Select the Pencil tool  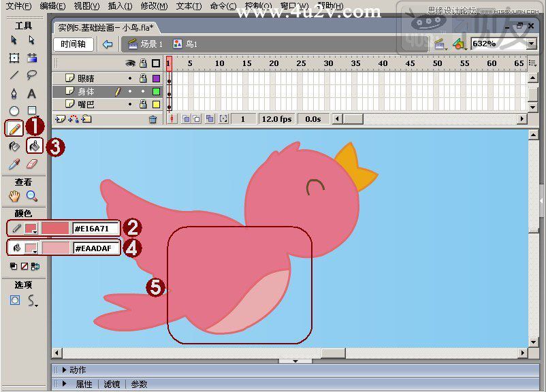click(x=14, y=129)
